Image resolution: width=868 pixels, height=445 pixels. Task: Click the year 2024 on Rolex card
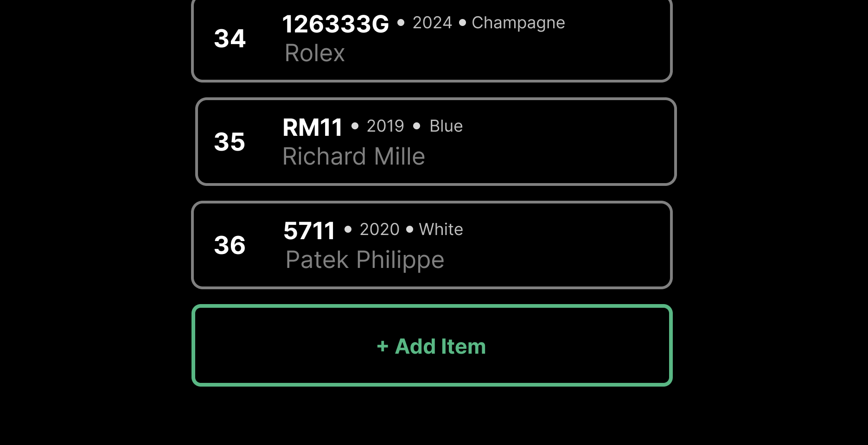coord(432,23)
